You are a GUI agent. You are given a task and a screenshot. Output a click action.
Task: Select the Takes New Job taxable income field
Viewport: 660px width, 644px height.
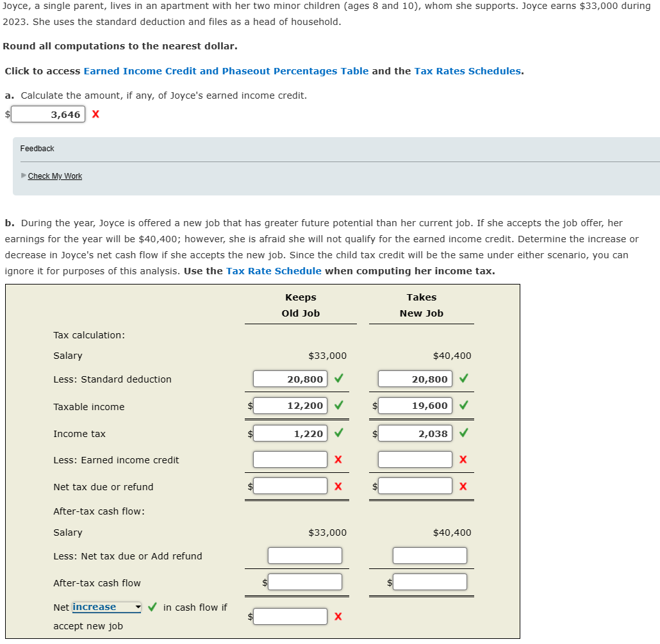415,406
